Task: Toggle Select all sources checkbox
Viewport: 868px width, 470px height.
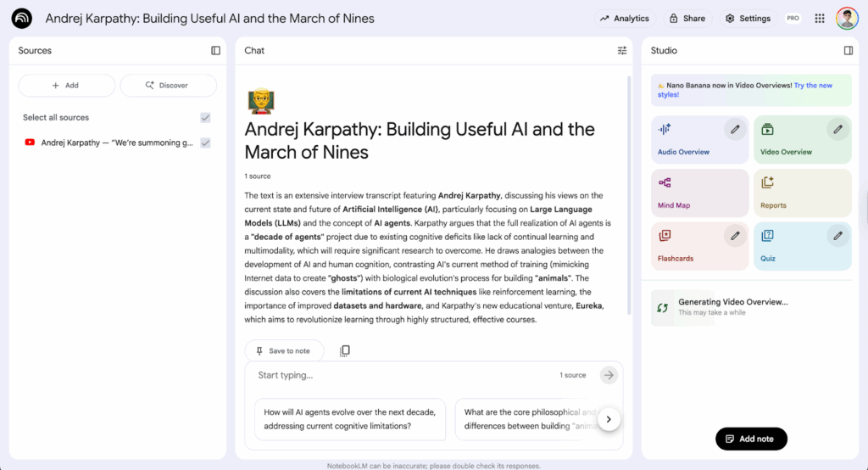Action: [x=205, y=118]
